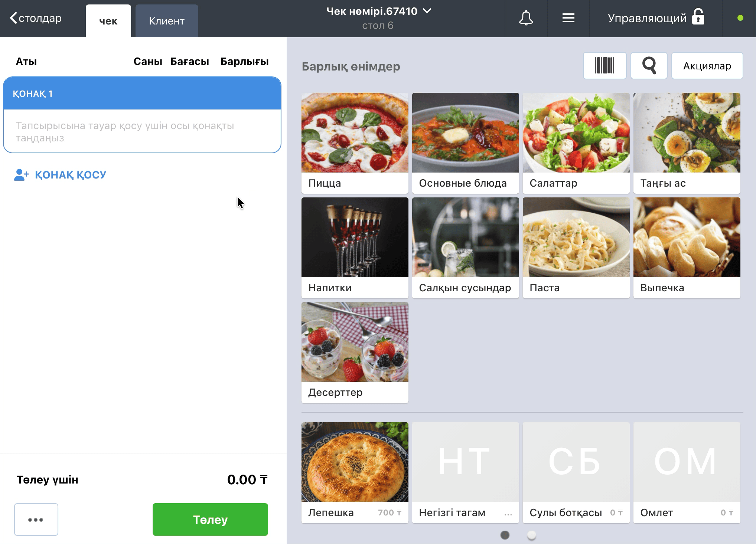Click the Бағасы column header
The height and width of the screenshot is (544, 756).
point(189,62)
